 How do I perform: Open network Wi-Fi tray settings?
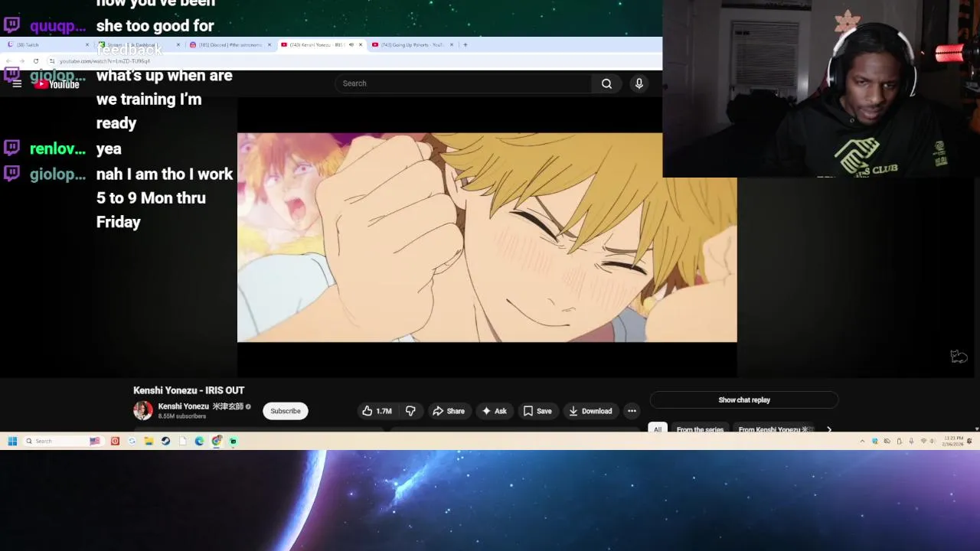[923, 441]
